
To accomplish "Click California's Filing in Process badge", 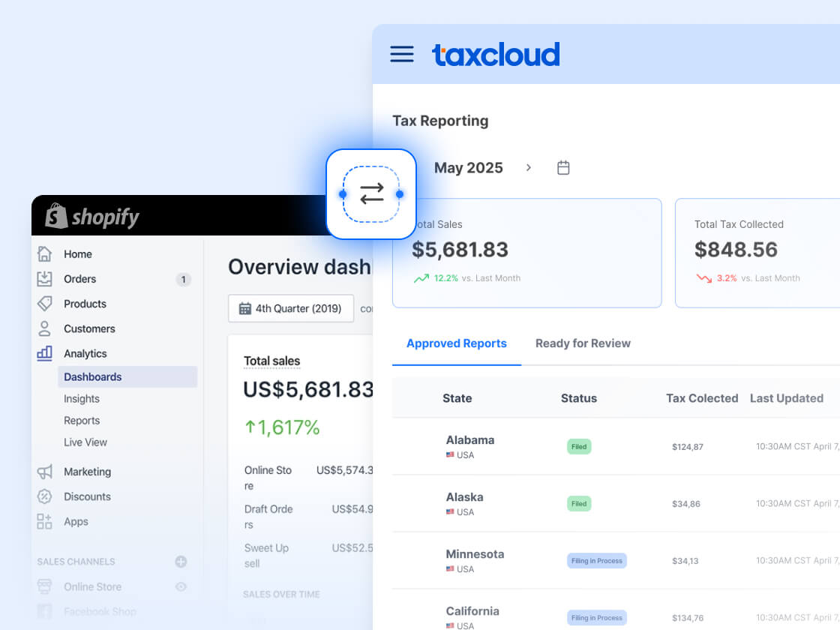I will pos(597,618).
